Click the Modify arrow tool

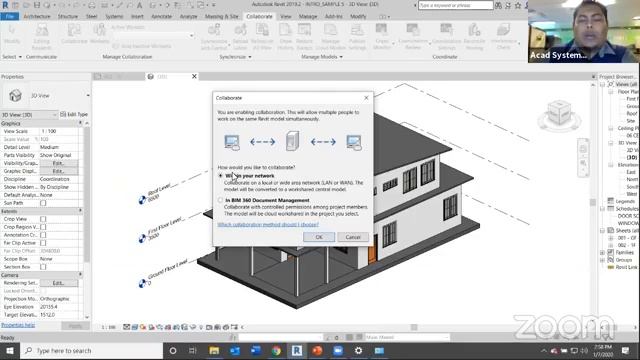click(12, 30)
